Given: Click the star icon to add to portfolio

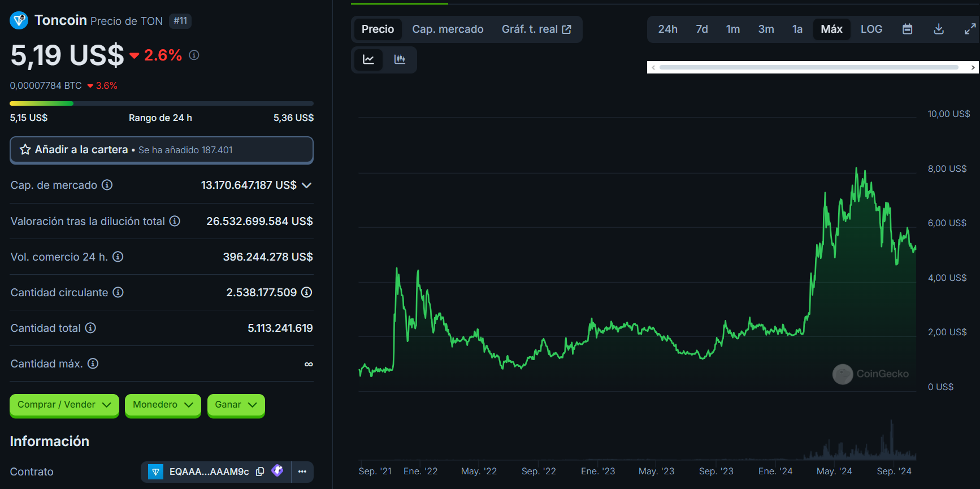Looking at the screenshot, I should pyautogui.click(x=25, y=149).
